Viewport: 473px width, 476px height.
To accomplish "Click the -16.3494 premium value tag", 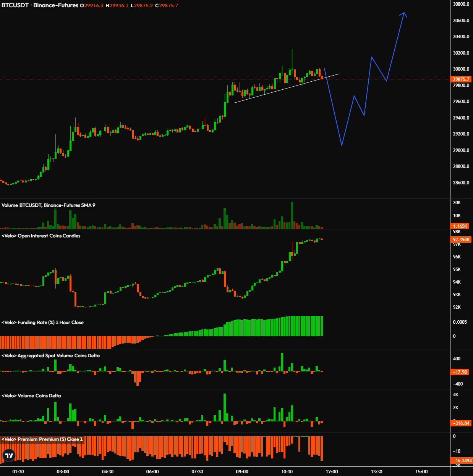I will (461, 461).
